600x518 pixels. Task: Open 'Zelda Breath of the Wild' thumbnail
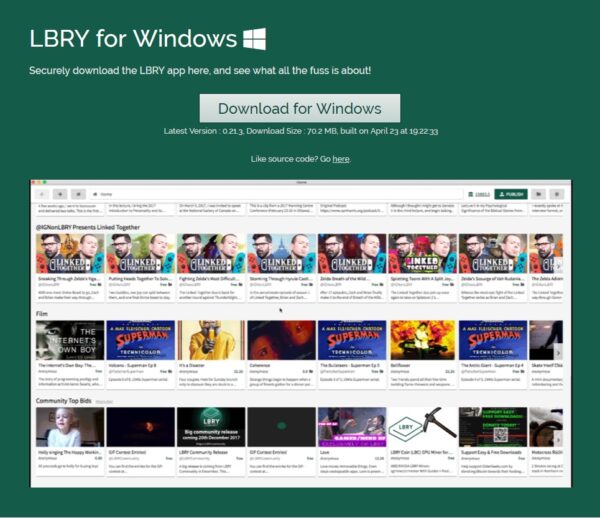(x=352, y=253)
